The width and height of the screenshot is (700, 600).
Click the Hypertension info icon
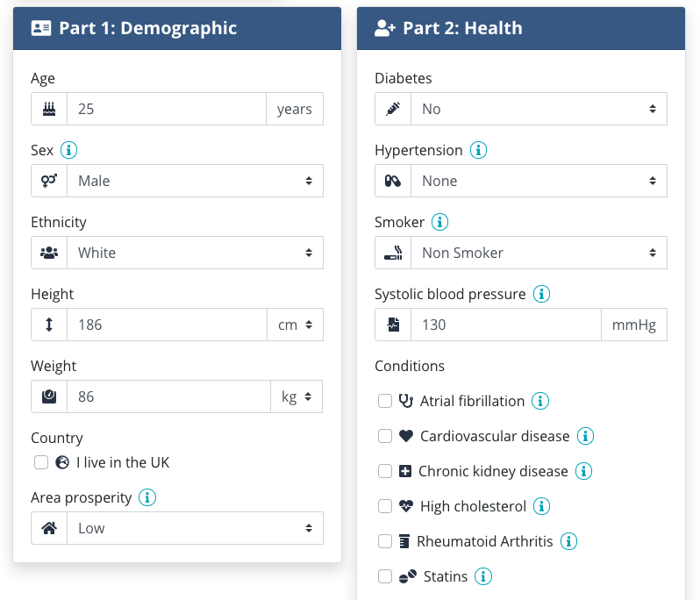478,150
